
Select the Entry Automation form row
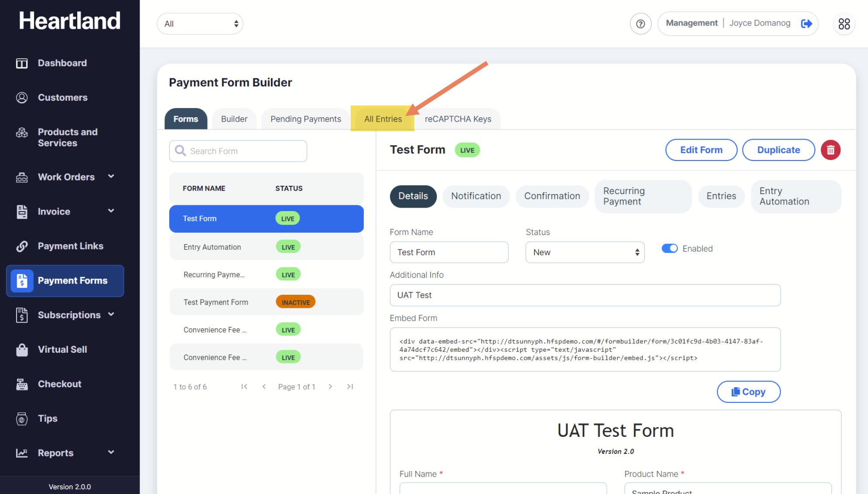pyautogui.click(x=266, y=247)
